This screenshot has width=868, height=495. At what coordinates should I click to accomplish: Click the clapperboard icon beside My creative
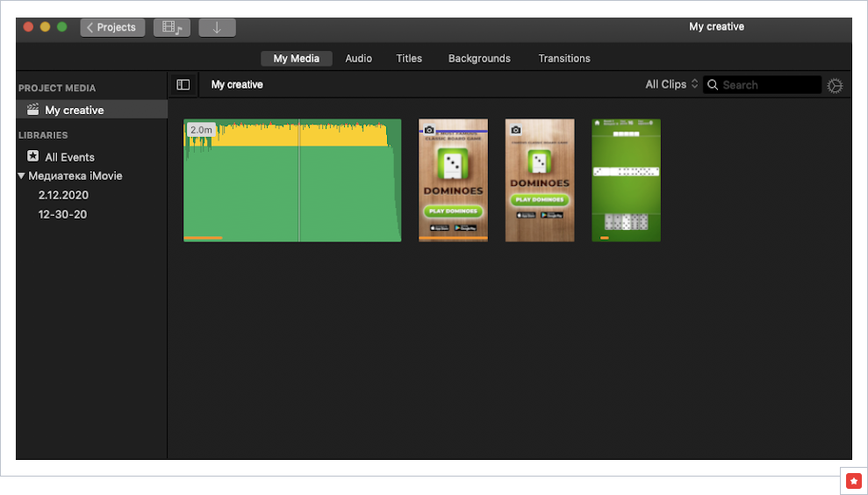33,110
